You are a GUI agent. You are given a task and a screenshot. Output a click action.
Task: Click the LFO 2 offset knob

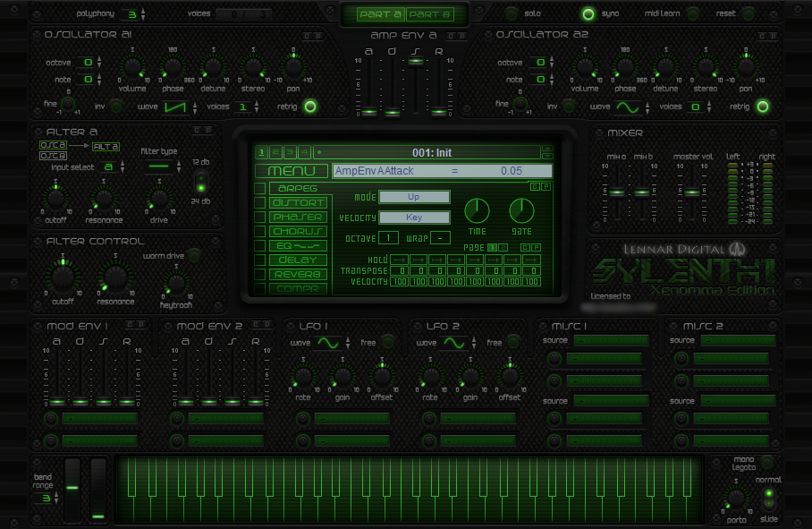pyautogui.click(x=510, y=377)
